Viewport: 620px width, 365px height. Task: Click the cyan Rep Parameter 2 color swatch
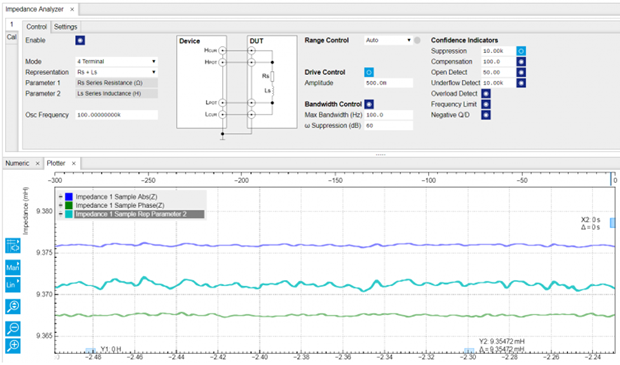tap(69, 214)
